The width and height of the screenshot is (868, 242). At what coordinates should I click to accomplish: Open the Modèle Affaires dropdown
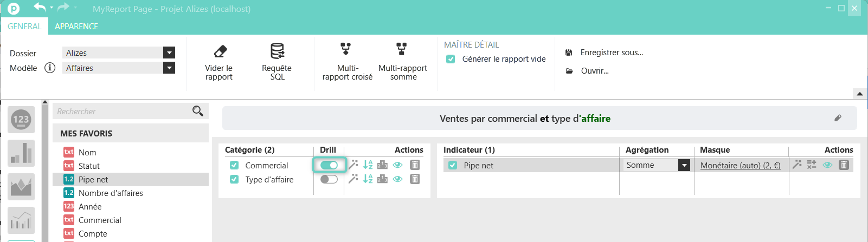(169, 68)
